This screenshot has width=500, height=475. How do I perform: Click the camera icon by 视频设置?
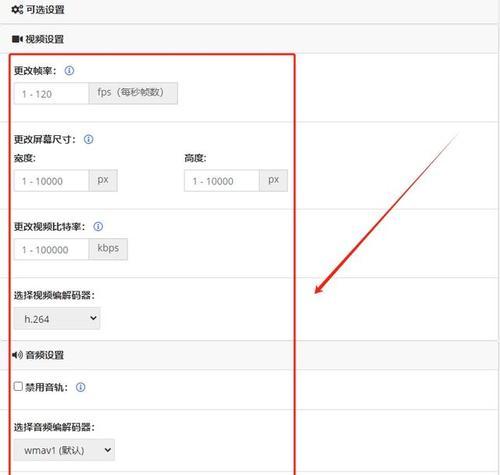tap(17, 39)
